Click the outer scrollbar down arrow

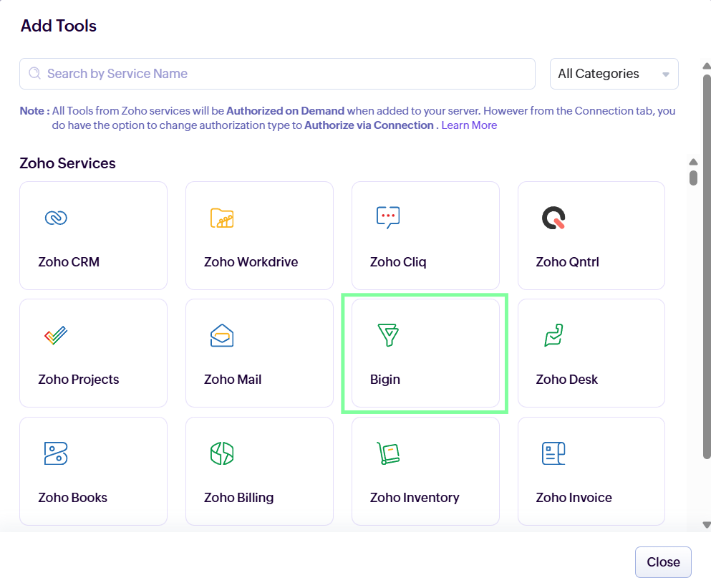pos(707,525)
